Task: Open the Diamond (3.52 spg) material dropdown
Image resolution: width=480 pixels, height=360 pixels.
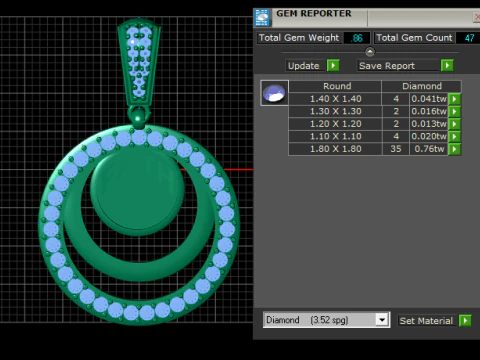Action: (382, 320)
